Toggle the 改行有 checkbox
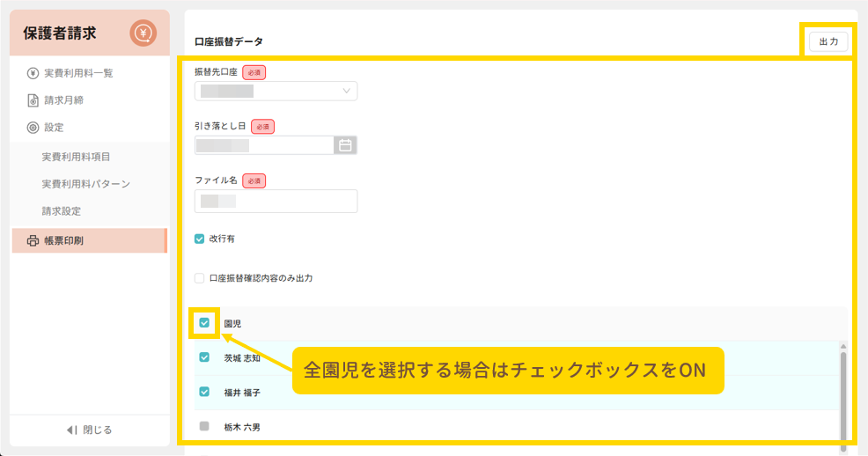868x456 pixels. [x=200, y=239]
